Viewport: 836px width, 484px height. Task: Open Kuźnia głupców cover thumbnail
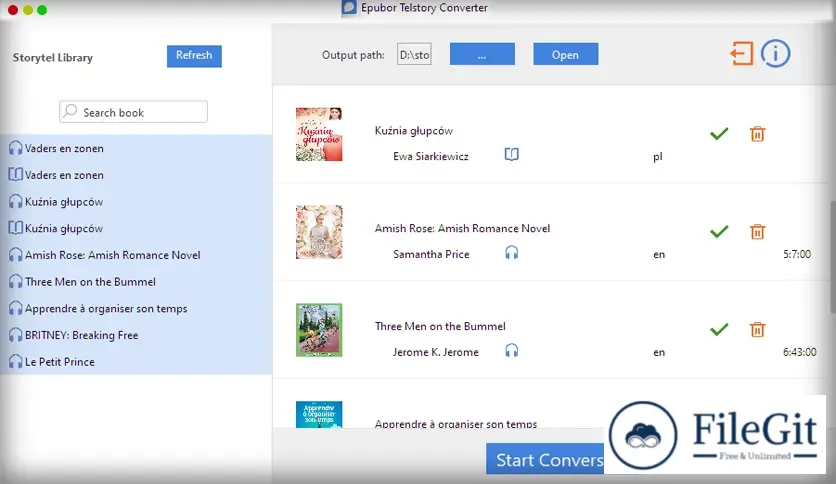point(319,134)
